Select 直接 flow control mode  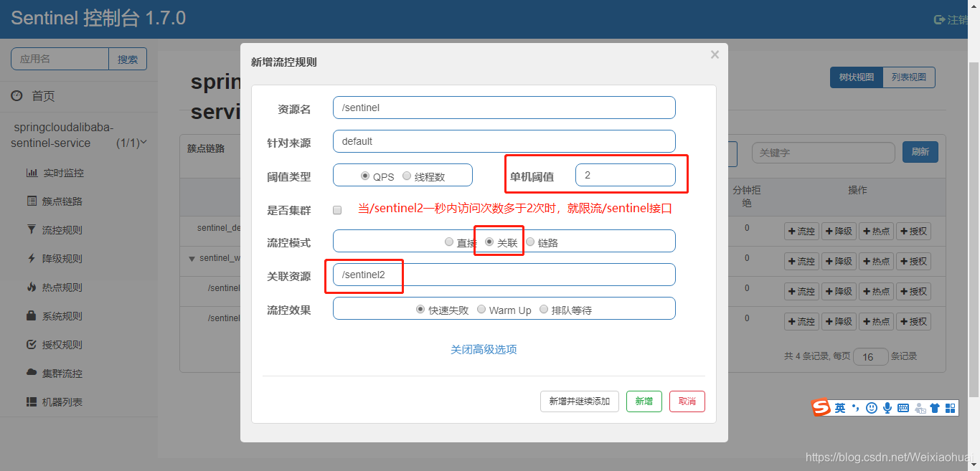pos(449,242)
